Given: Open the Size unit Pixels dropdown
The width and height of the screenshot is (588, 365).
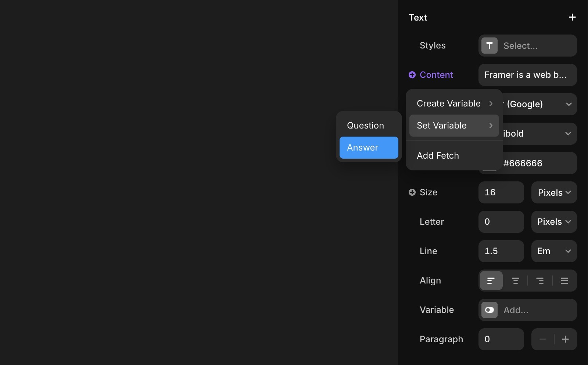Looking at the screenshot, I should pos(554,192).
